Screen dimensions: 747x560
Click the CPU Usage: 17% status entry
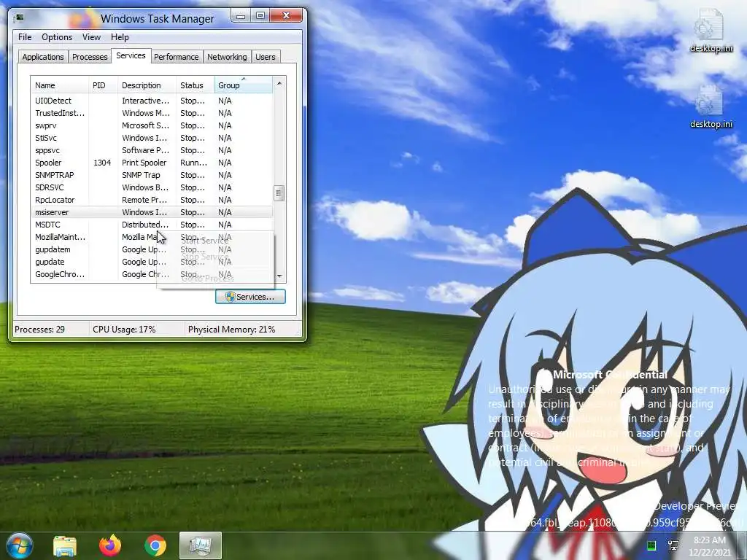pyautogui.click(x=124, y=329)
